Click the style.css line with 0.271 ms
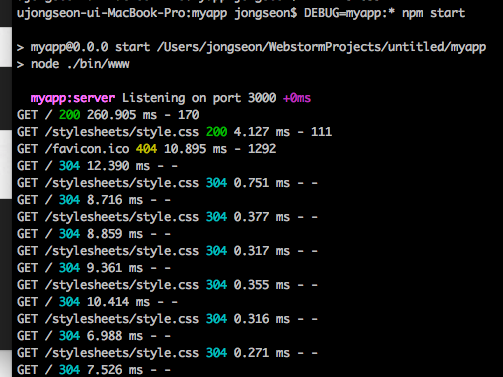The image size is (503, 377). [167, 353]
